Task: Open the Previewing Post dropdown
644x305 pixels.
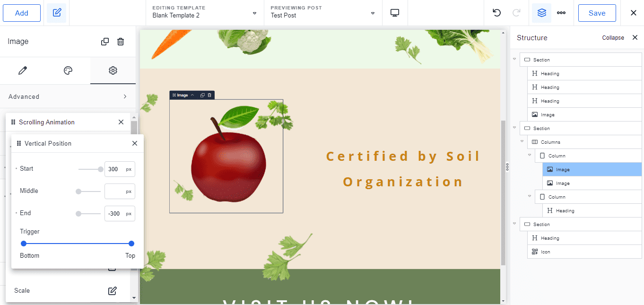Action: [x=323, y=13]
